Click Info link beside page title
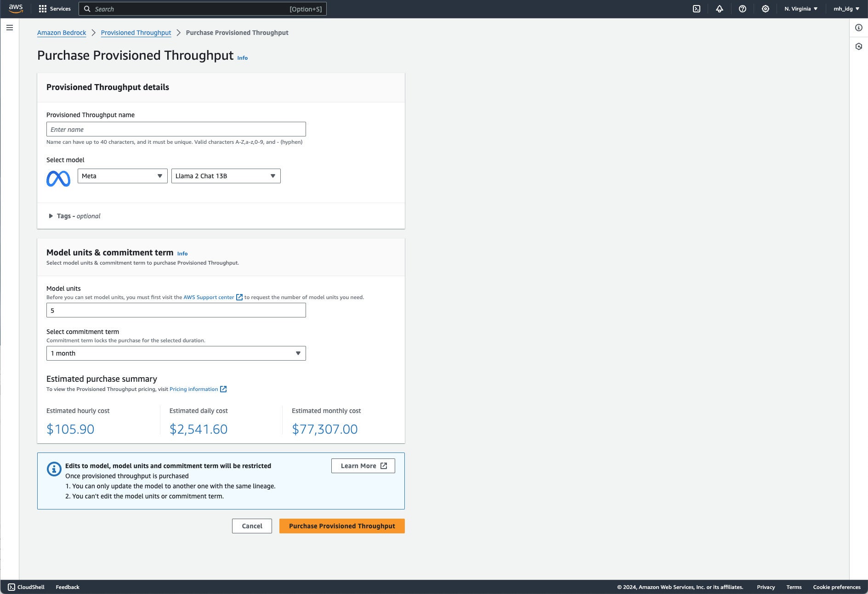The height and width of the screenshot is (594, 868). click(x=242, y=58)
